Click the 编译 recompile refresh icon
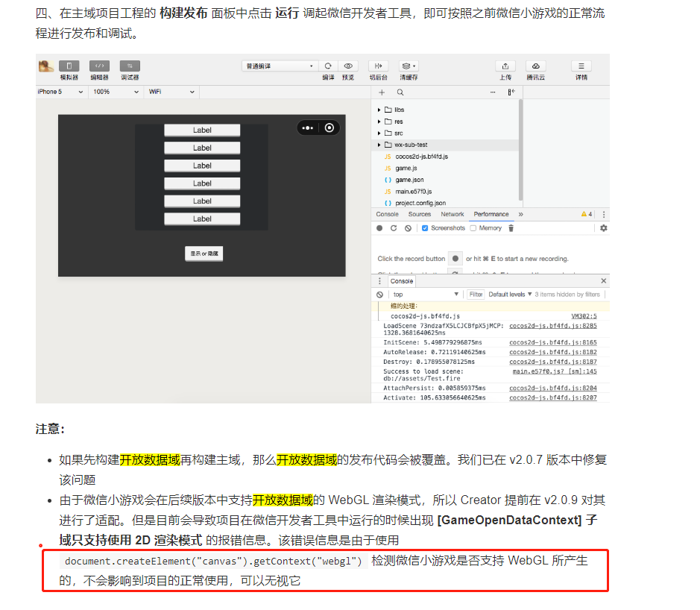This screenshot has width=700, height=610. [x=328, y=66]
